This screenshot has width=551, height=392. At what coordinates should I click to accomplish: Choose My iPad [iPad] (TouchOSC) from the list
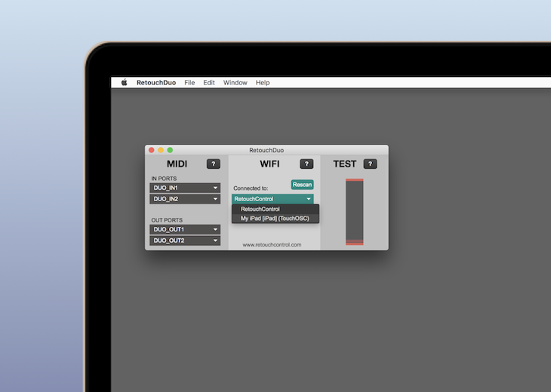coord(275,219)
